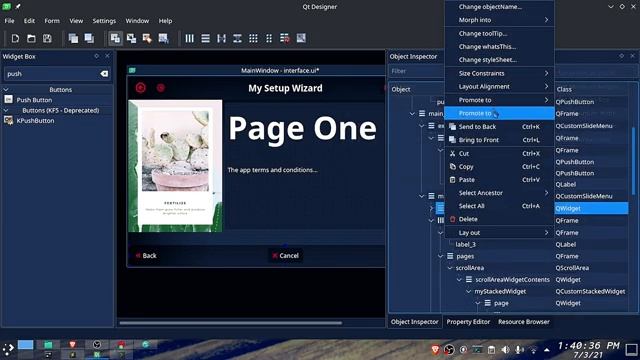Switch to the Property Editor tab

click(x=468, y=322)
